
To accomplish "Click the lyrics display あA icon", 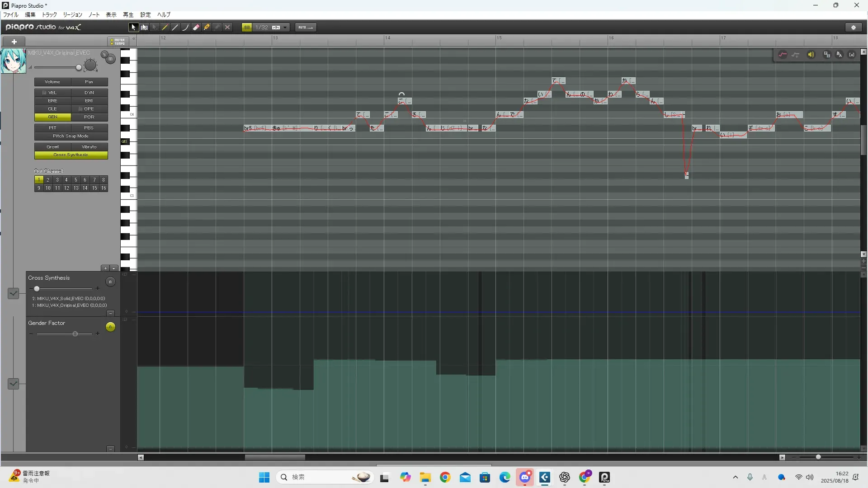I will [x=839, y=55].
